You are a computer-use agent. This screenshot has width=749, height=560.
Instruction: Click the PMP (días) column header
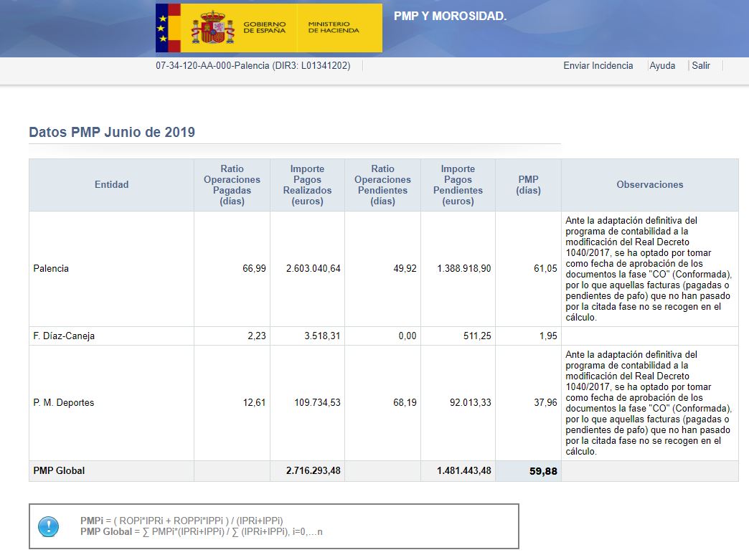pos(528,185)
